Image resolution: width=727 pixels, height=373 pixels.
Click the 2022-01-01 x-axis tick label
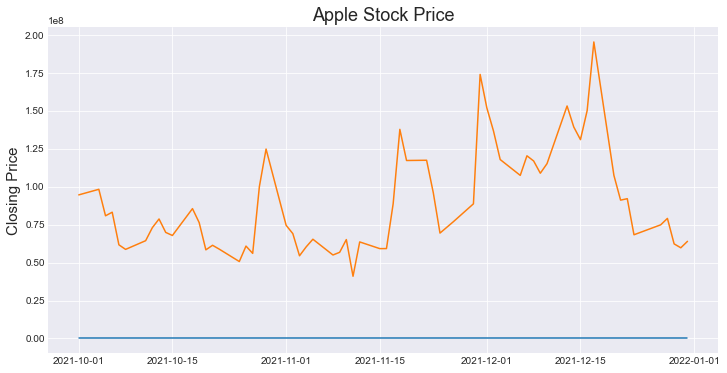tap(694, 360)
